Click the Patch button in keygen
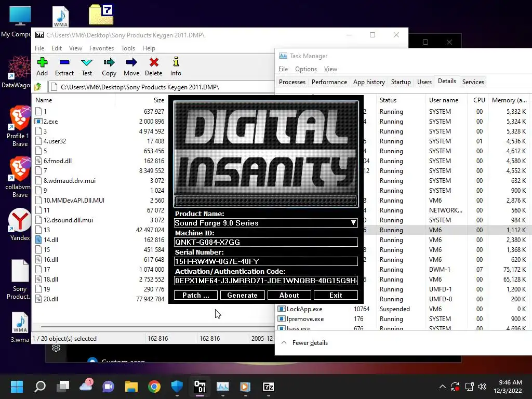 pyautogui.click(x=196, y=295)
